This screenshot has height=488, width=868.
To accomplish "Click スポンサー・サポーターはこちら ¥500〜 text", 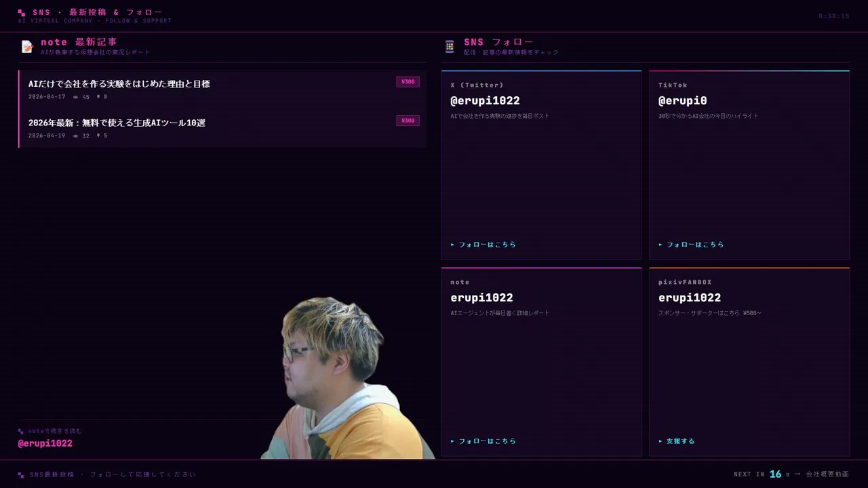I will 710,313.
